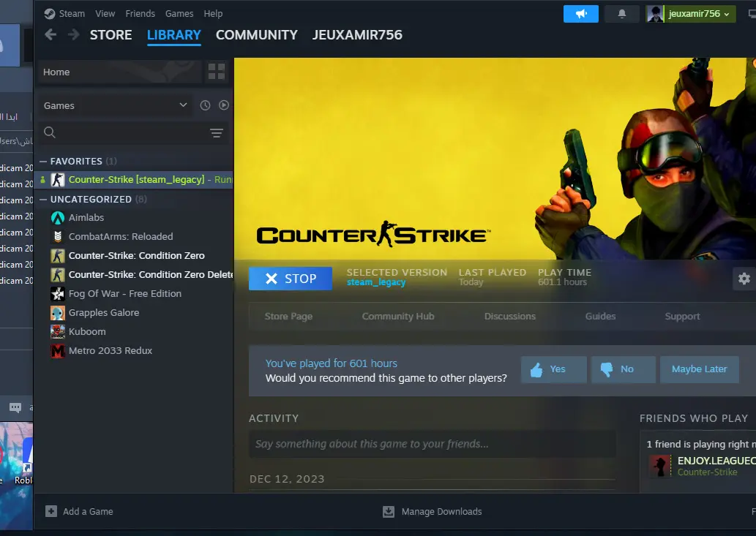Open the Guides link
This screenshot has height=536, width=756.
(x=600, y=317)
